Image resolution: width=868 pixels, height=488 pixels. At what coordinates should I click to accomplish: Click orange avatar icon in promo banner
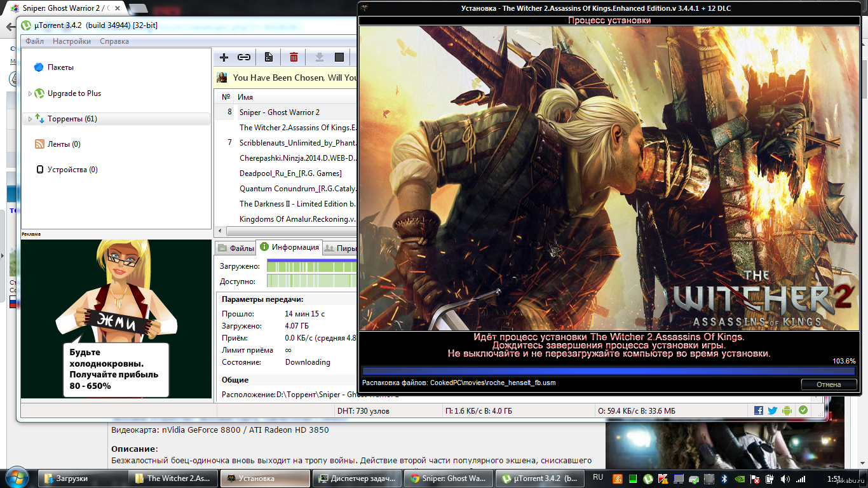(222, 78)
